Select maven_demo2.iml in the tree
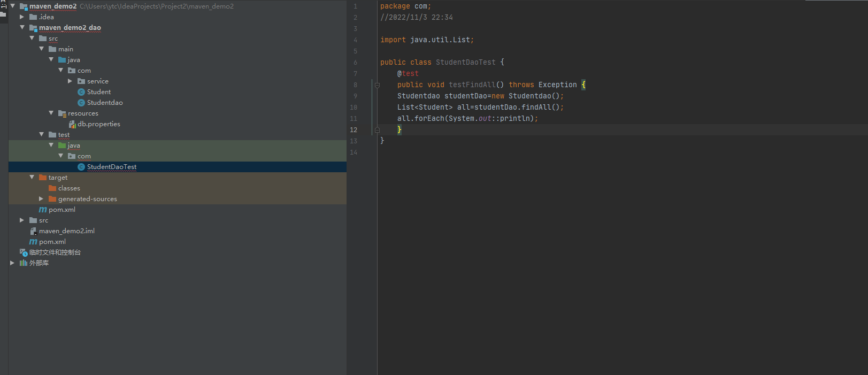This screenshot has width=868, height=375. pos(67,231)
